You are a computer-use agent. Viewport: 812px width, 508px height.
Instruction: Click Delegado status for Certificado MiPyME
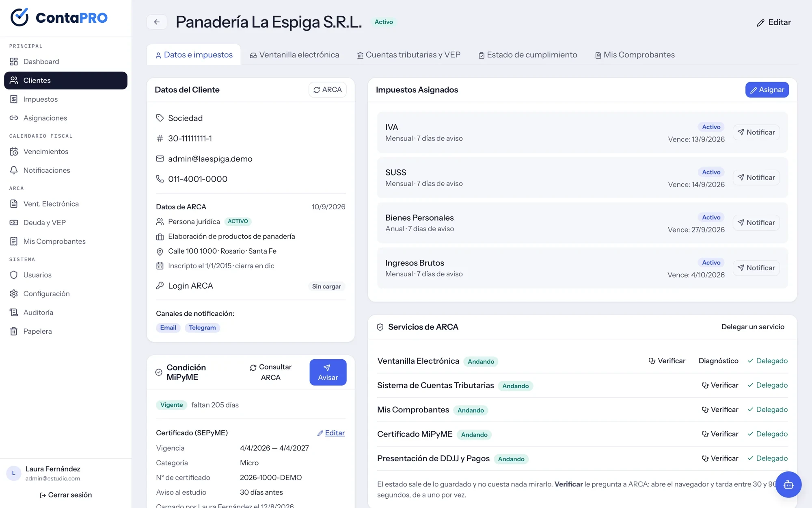(x=767, y=434)
